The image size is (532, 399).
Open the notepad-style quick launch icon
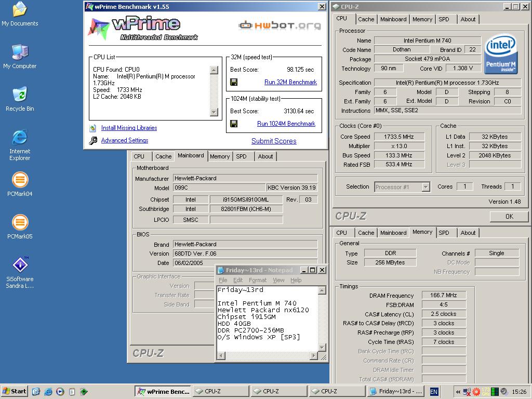click(x=72, y=392)
